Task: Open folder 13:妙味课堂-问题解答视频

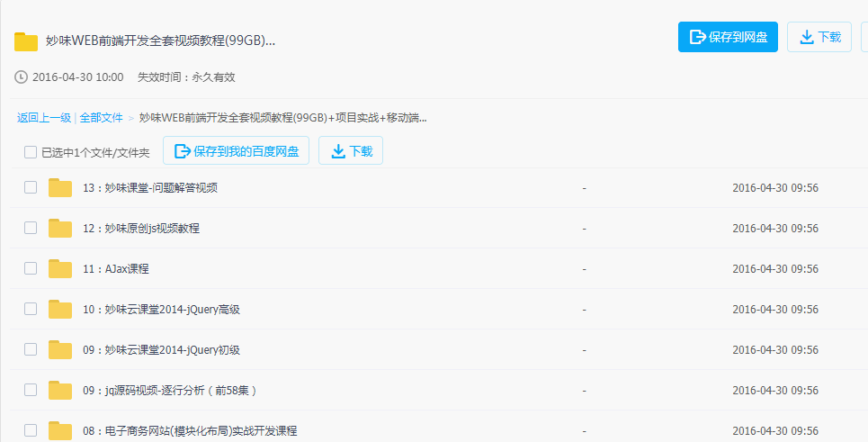Action: (x=150, y=188)
